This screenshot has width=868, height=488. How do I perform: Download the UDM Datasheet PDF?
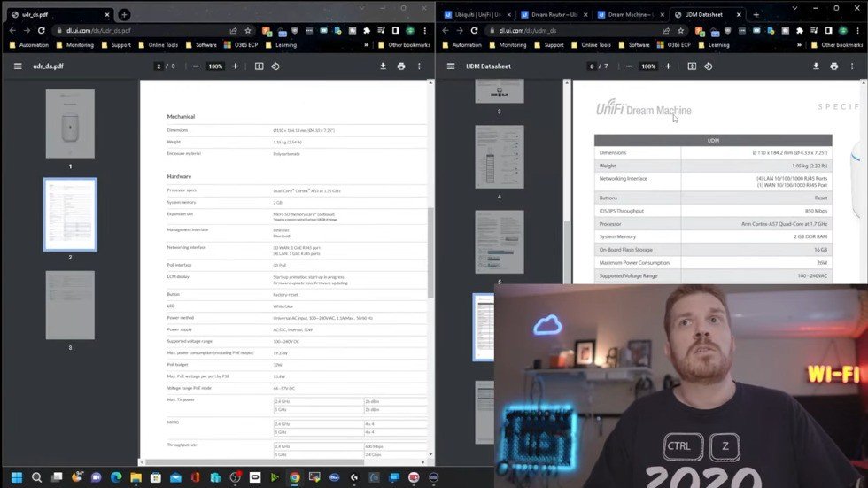(x=816, y=66)
